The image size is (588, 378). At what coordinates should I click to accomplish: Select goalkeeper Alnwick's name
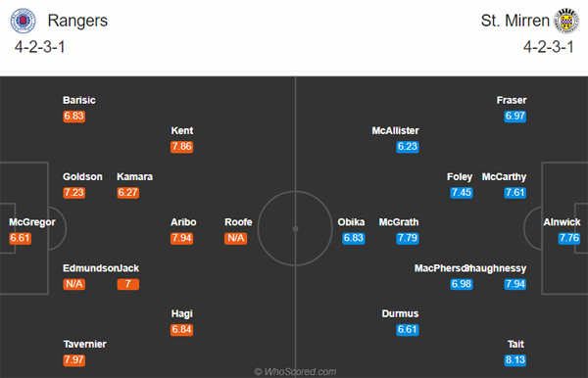(x=562, y=222)
